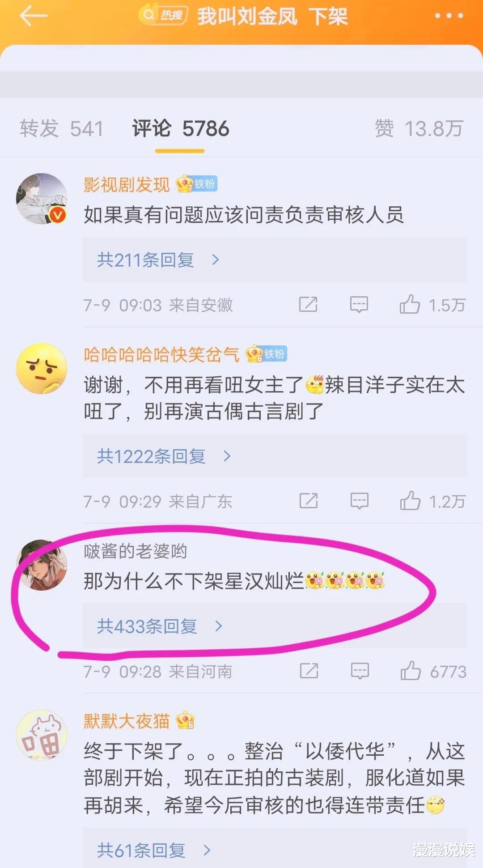
Task: Open the three-dot more options menu
Action: [449, 16]
